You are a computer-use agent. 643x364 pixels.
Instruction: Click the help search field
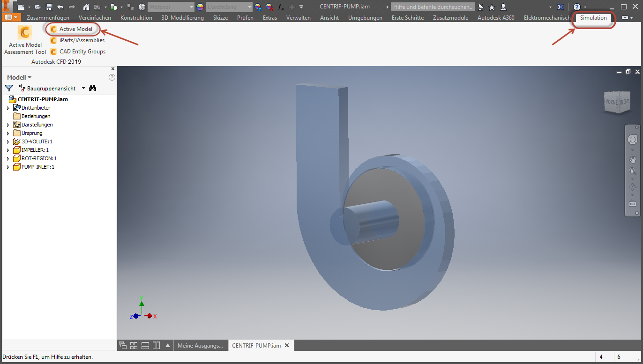[433, 7]
